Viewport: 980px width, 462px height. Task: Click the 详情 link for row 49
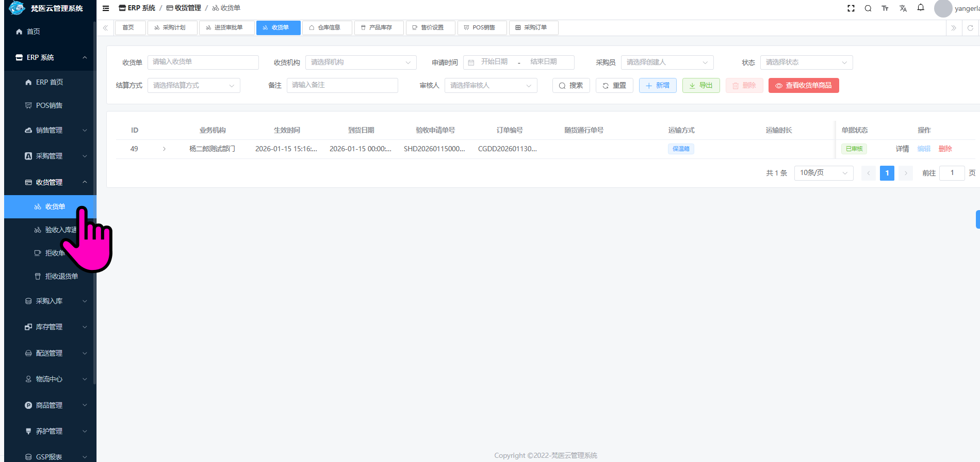902,149
